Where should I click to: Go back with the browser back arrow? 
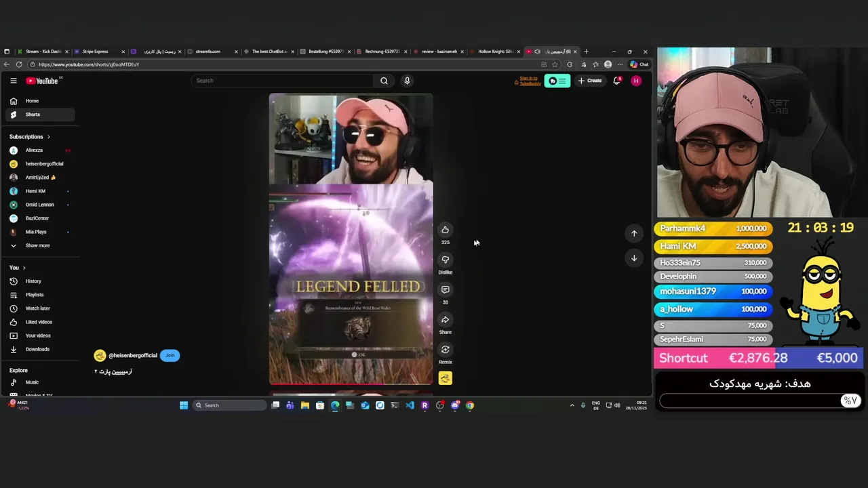tap(6, 64)
